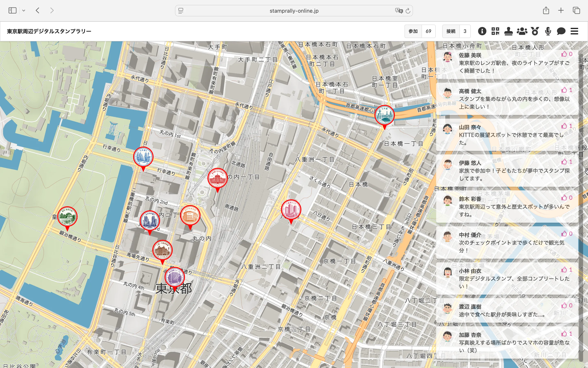Click the 東京駅周辺デジタルスタンプラリー title
The width and height of the screenshot is (588, 368).
point(49,31)
